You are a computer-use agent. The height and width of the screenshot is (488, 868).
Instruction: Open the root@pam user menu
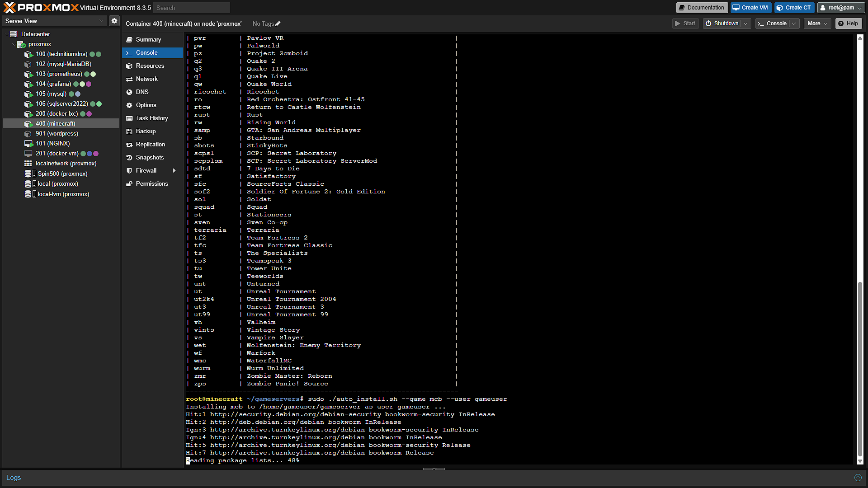tap(841, 8)
